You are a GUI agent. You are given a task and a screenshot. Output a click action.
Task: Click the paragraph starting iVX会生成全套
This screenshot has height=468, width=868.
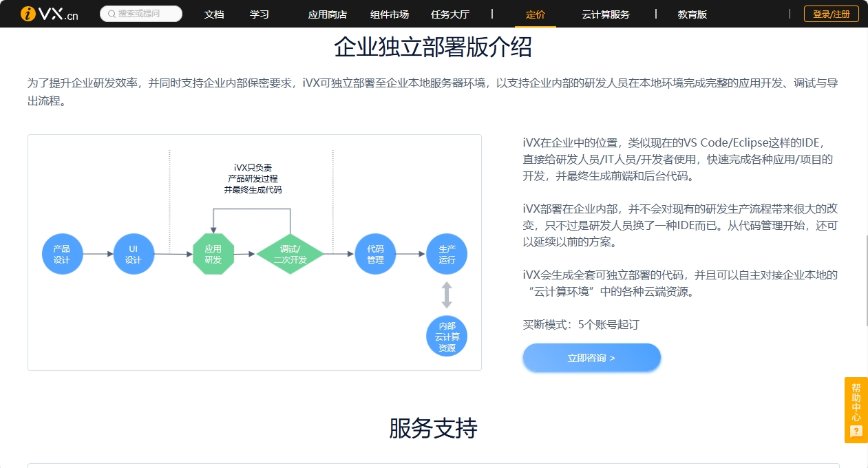click(x=680, y=283)
